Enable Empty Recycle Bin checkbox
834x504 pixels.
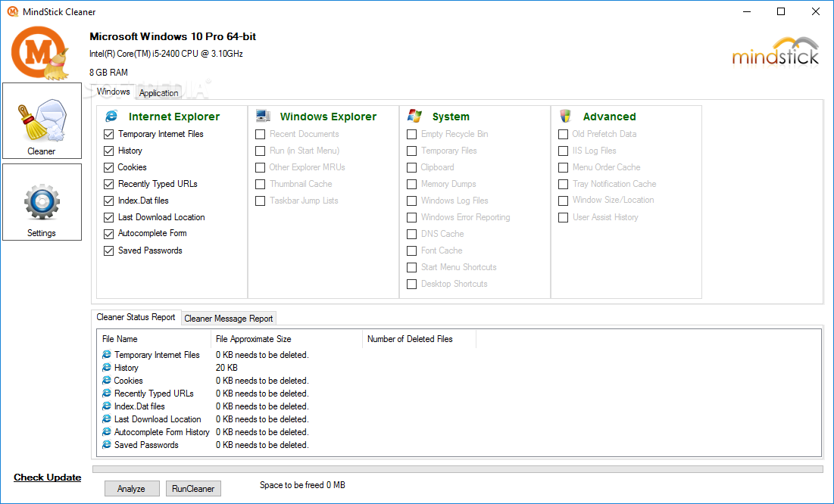click(x=411, y=135)
